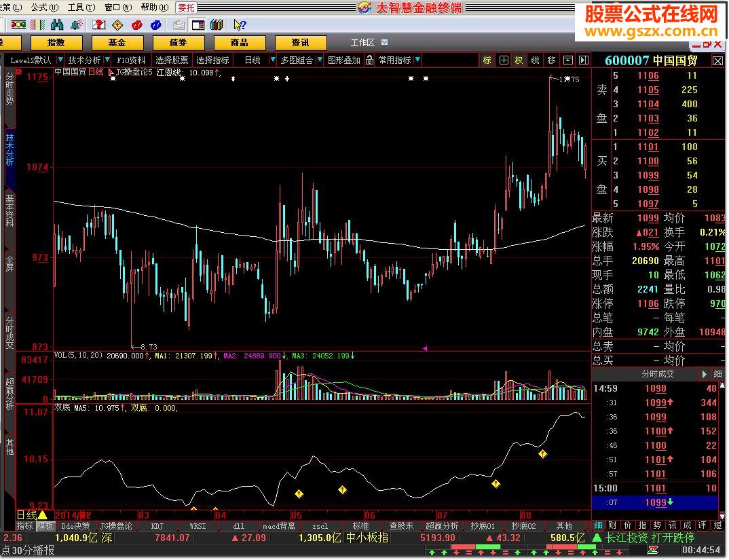Open F10资料 in toolbar
Image resolution: width=729 pixels, height=560 pixels.
[x=131, y=60]
